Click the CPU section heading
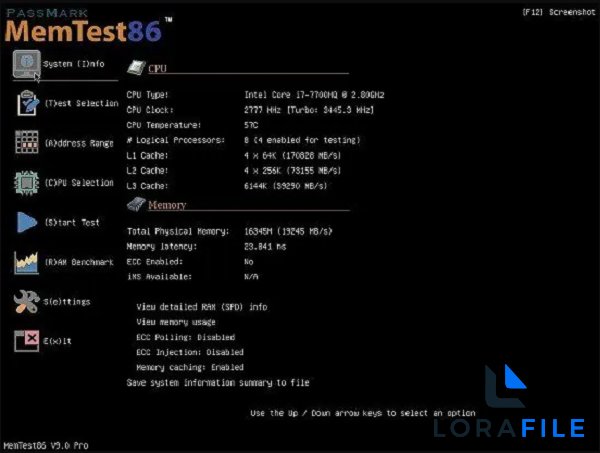 [157, 68]
